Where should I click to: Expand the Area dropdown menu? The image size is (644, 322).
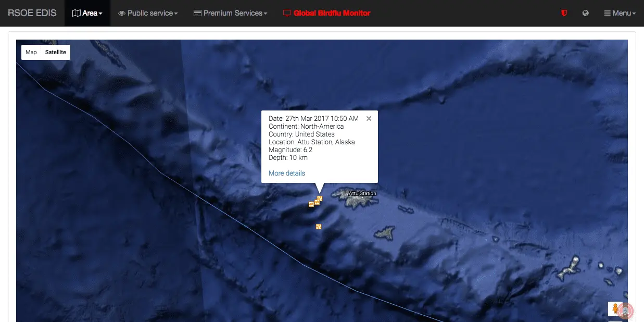[87, 13]
